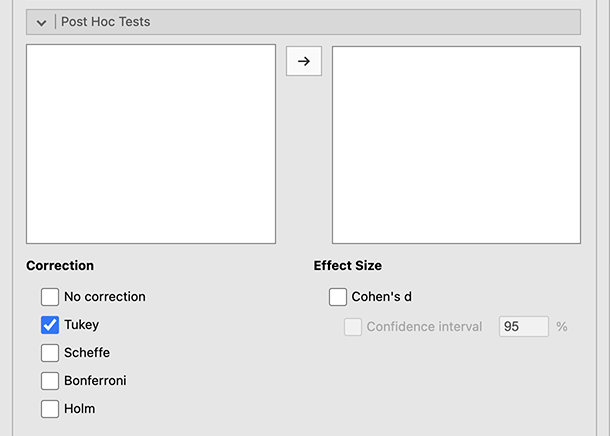Enable the No correction checkbox
Image resolution: width=610 pixels, height=436 pixels.
(50, 297)
